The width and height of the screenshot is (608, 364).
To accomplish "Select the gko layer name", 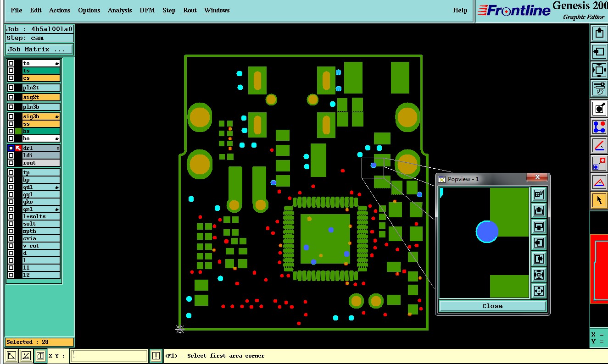I will coord(41,202).
